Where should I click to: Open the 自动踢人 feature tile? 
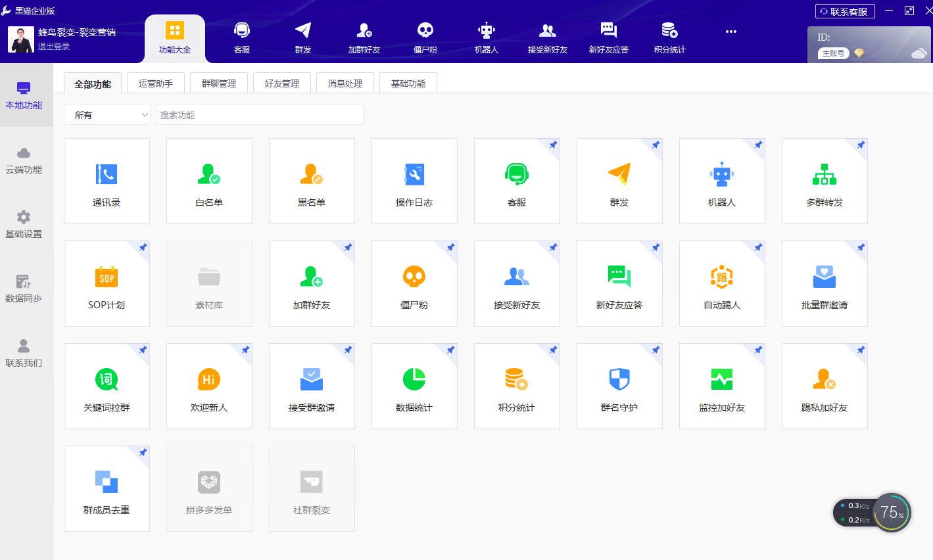[722, 283]
